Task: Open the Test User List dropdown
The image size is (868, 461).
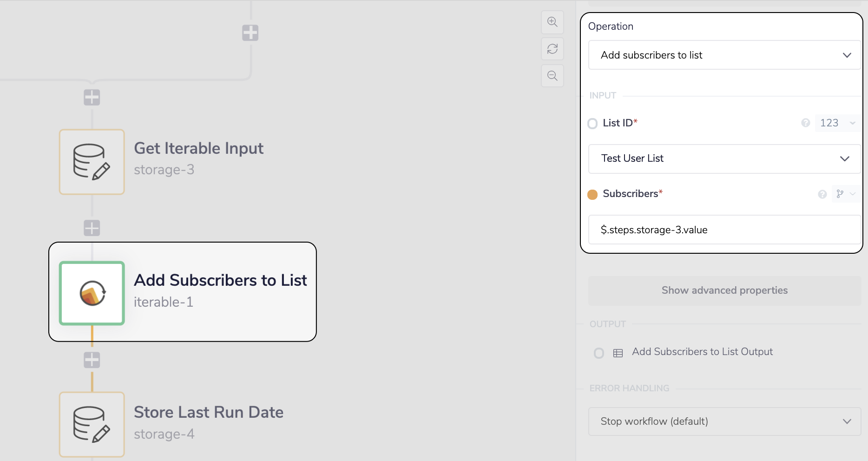Action: coord(724,158)
